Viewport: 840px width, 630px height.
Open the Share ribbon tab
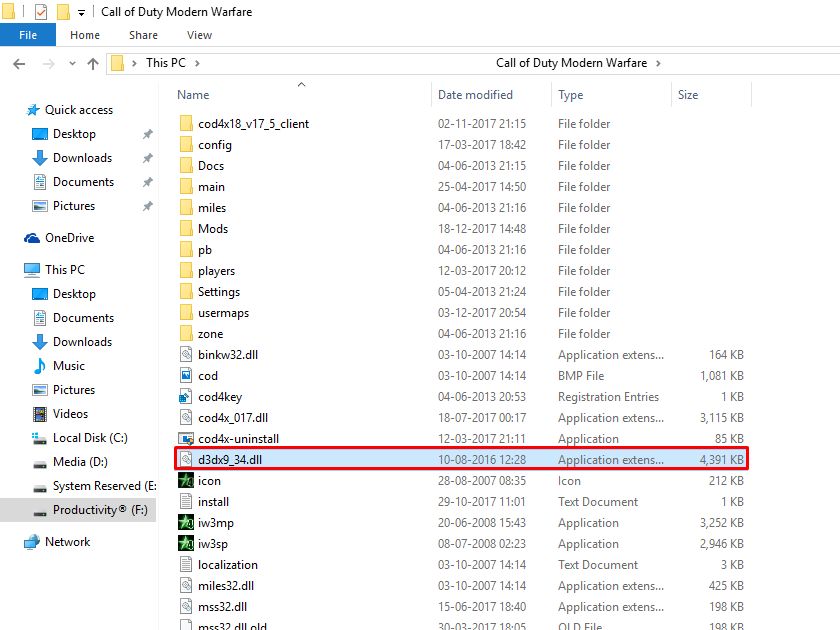143,35
